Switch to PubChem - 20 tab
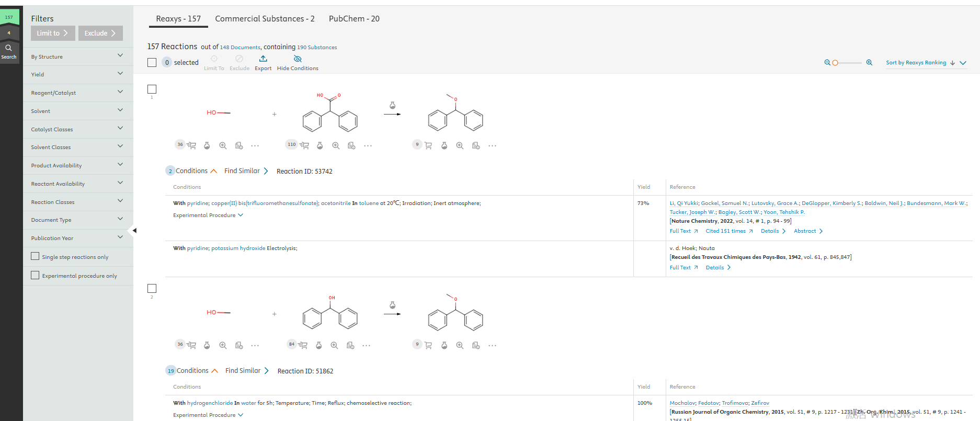This screenshot has width=980, height=421. [354, 19]
